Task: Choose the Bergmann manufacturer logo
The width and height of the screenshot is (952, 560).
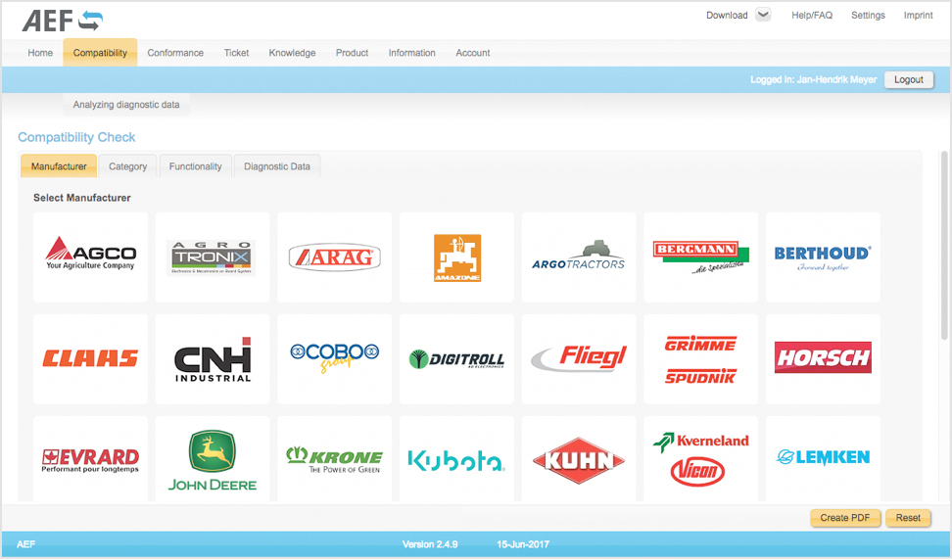Action: (700, 257)
